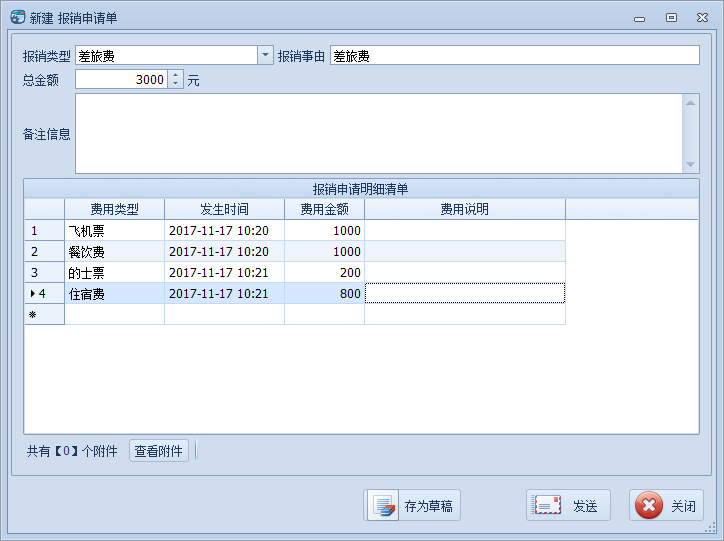Click the 2017-11-17 10:21 cell in row 3

point(224,272)
